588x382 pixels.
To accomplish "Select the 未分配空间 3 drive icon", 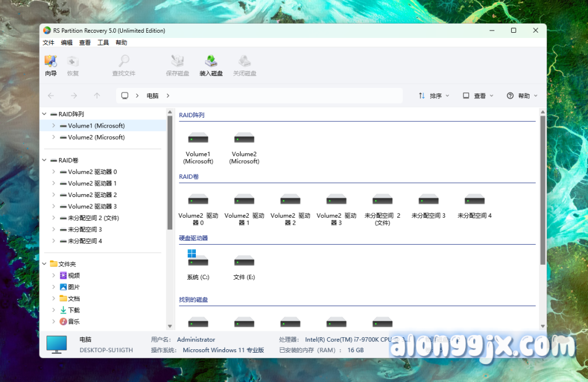I will (428, 200).
